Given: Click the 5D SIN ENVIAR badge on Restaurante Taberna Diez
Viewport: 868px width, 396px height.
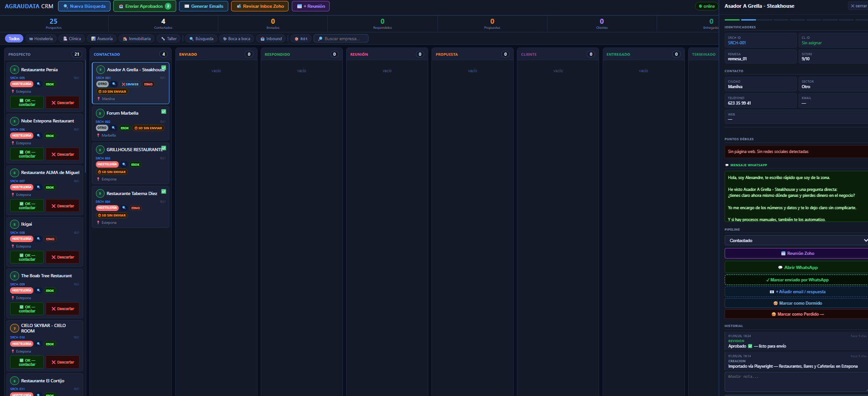Looking at the screenshot, I should (x=112, y=215).
